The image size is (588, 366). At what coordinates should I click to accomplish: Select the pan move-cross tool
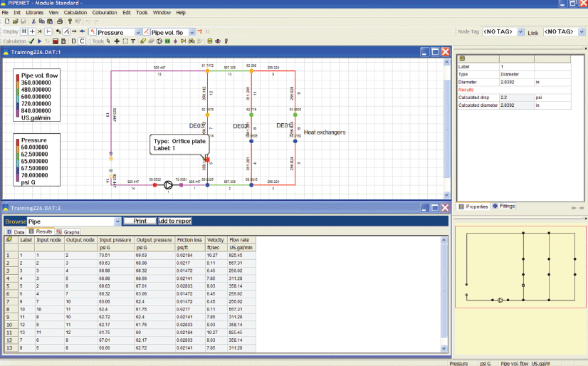click(117, 41)
